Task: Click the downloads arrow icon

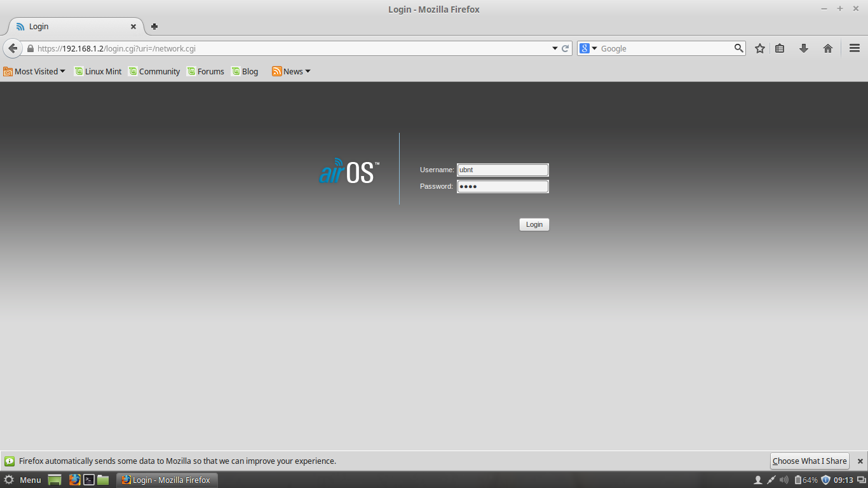Action: tap(803, 48)
